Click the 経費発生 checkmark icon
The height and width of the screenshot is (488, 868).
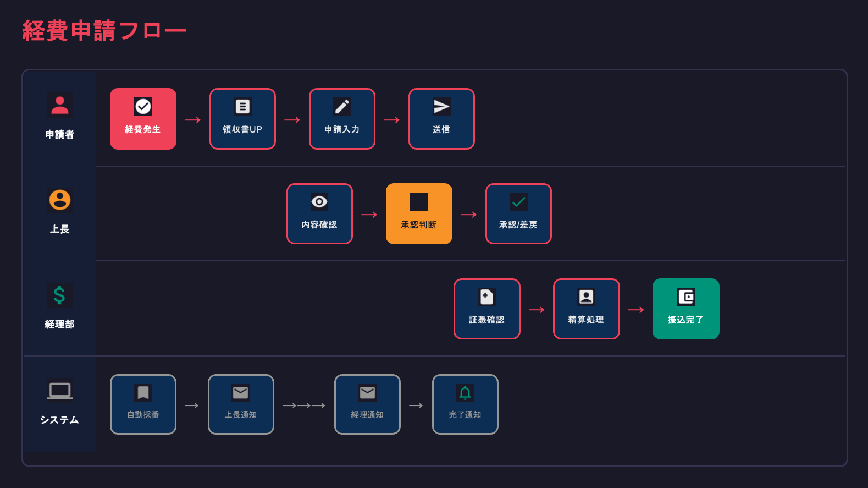(x=143, y=106)
